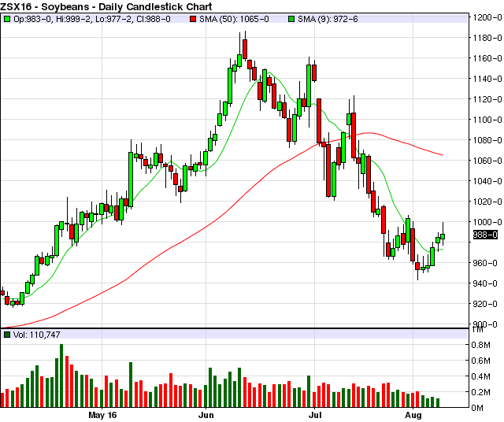Click the end of the green SMA 9 line

[443, 250]
